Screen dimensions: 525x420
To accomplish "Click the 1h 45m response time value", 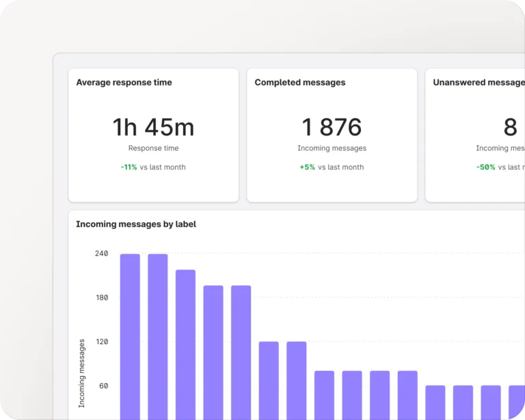I will coord(153,127).
